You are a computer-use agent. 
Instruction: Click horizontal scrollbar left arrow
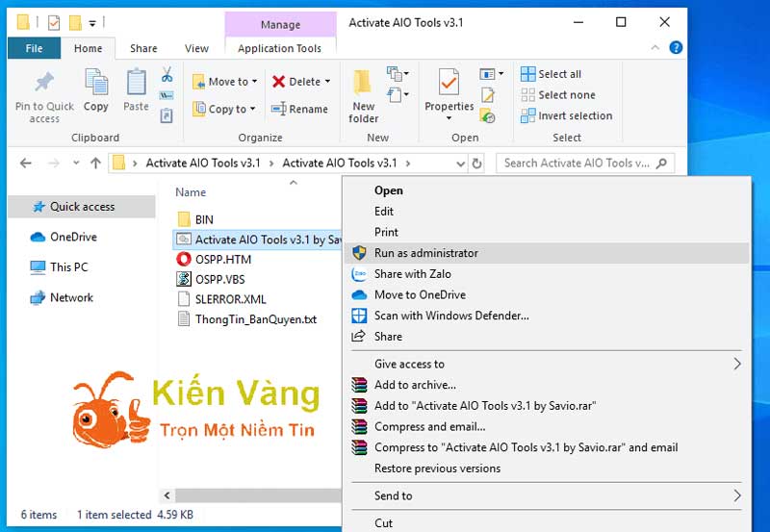click(x=167, y=495)
